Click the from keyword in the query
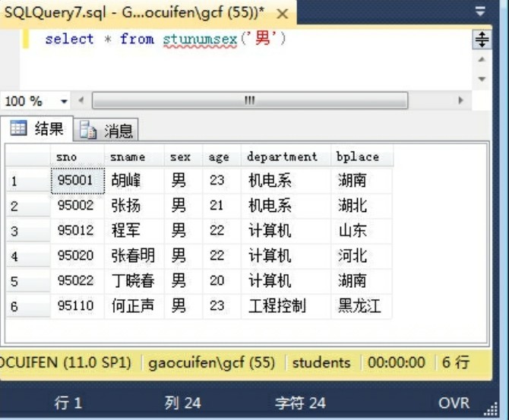This screenshot has width=509, height=420. [137, 39]
